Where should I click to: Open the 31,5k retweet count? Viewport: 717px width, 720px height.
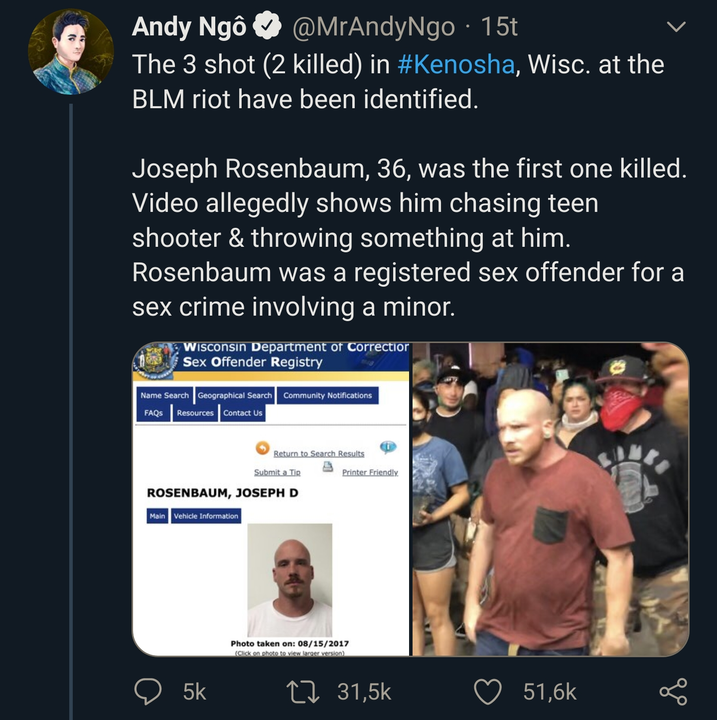coord(364,692)
